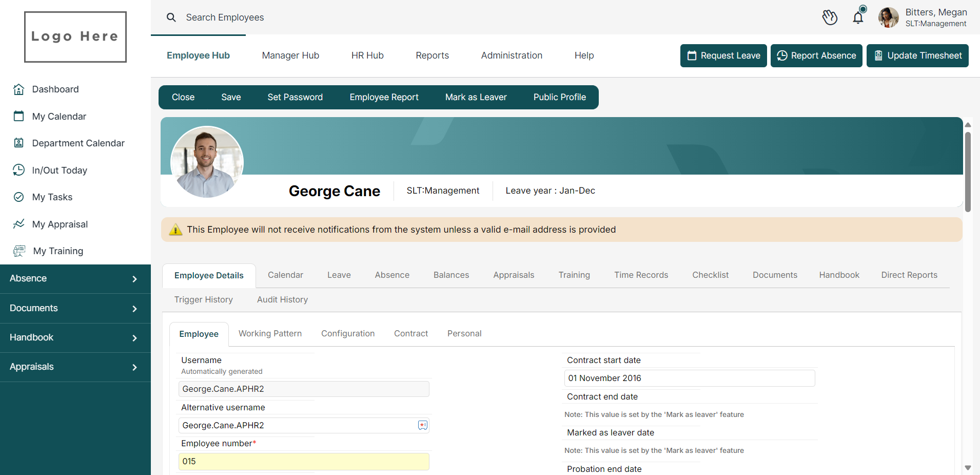Click the My Tasks checkmark icon

pos(19,197)
